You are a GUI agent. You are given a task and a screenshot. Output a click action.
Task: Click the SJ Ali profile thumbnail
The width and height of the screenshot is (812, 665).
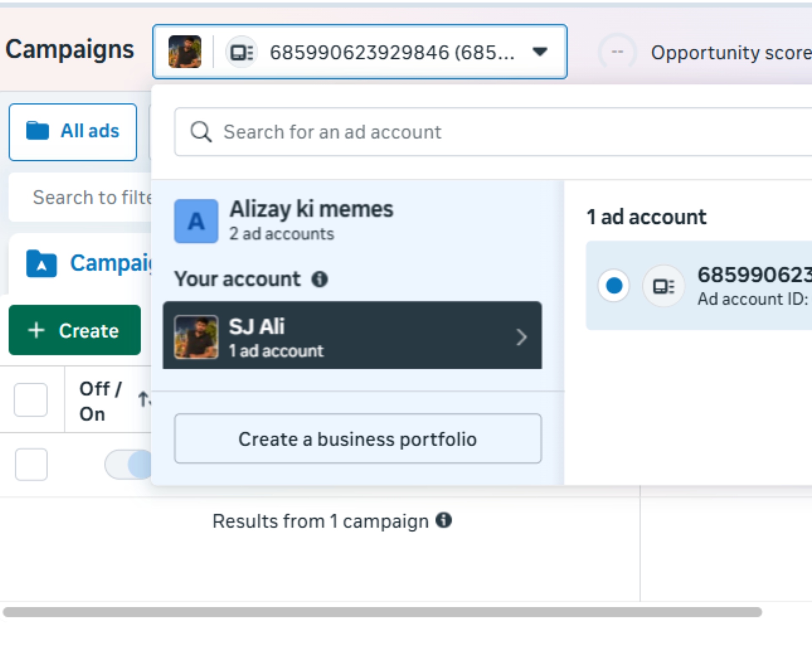coord(196,337)
